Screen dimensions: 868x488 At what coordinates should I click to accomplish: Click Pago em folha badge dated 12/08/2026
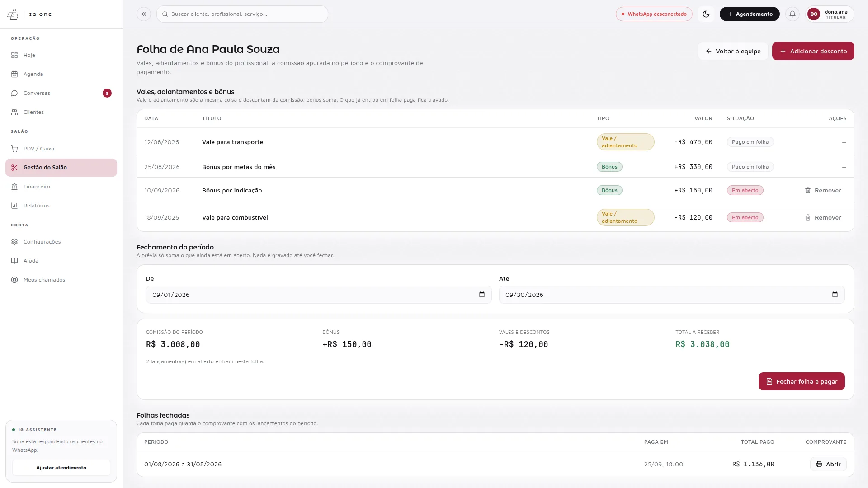click(750, 142)
